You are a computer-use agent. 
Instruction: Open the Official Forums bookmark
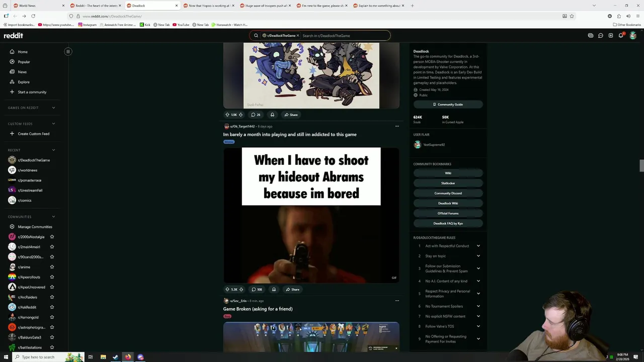(x=448, y=213)
